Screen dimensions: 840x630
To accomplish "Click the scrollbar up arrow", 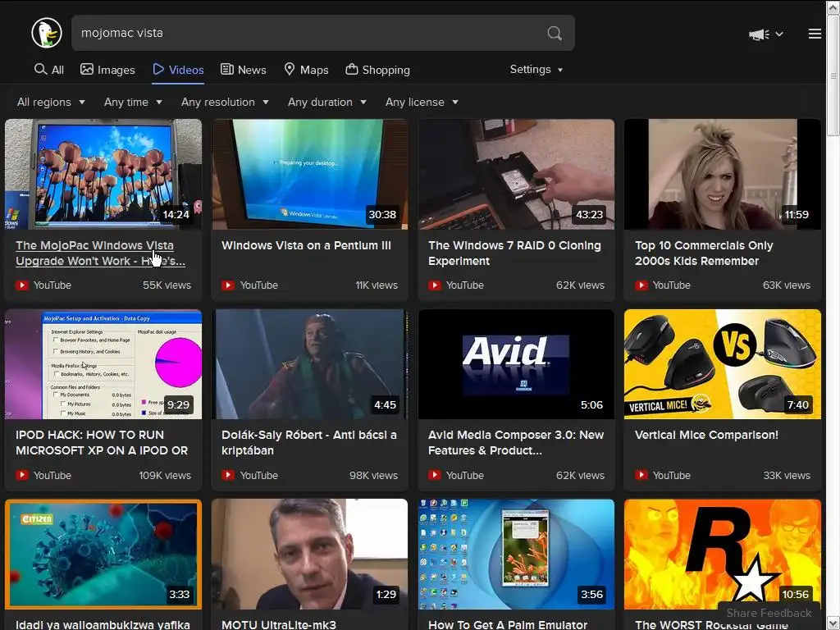I will tap(833, 7).
